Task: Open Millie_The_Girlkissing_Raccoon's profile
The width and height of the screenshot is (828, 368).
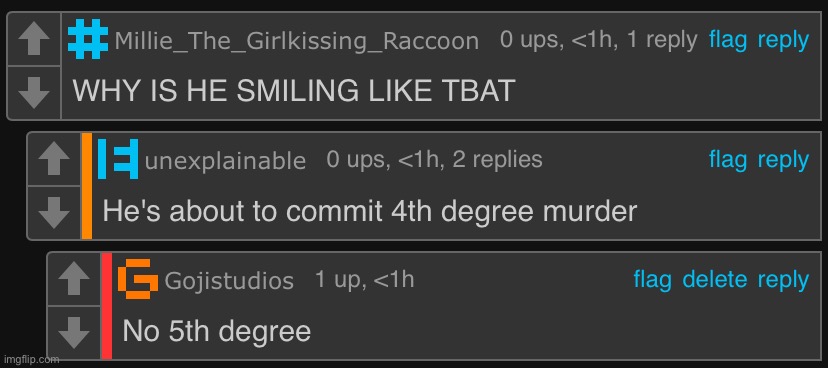Action: pyautogui.click(x=296, y=41)
